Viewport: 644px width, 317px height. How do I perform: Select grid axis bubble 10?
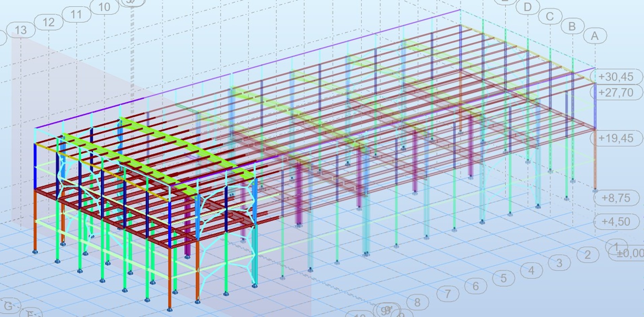(x=104, y=7)
